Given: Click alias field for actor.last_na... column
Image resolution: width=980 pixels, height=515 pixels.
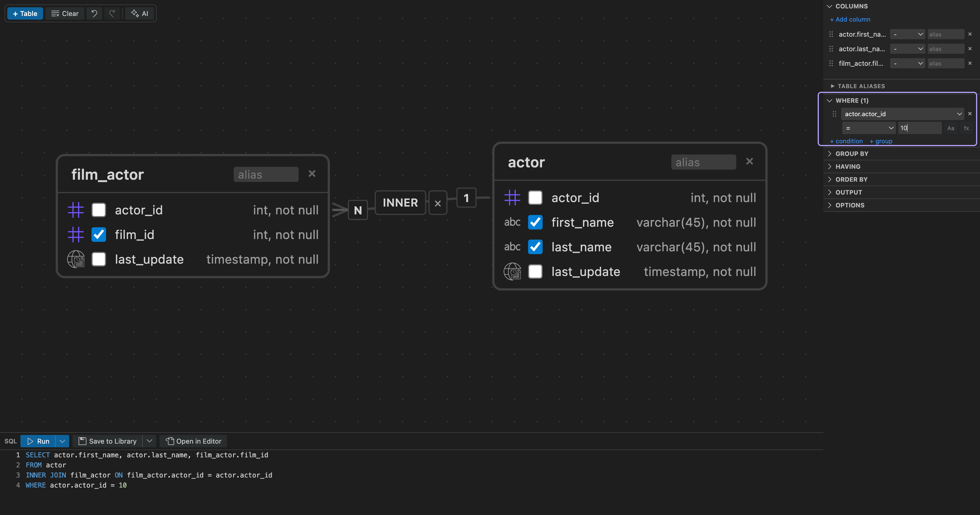Looking at the screenshot, I should point(945,49).
